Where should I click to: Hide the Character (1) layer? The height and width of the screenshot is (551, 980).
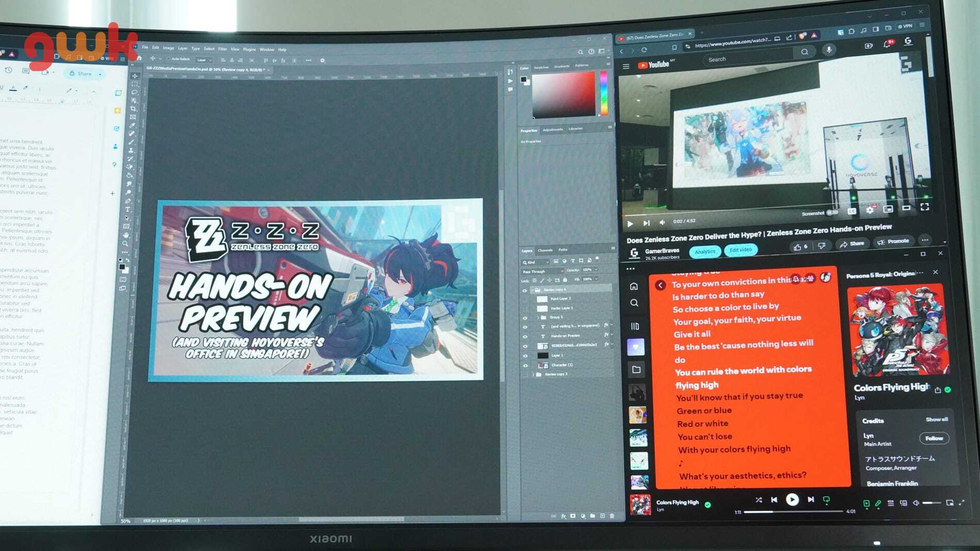526,365
